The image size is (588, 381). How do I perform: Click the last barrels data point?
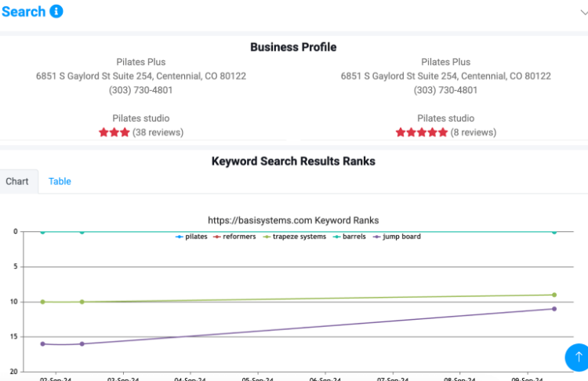[x=554, y=232]
